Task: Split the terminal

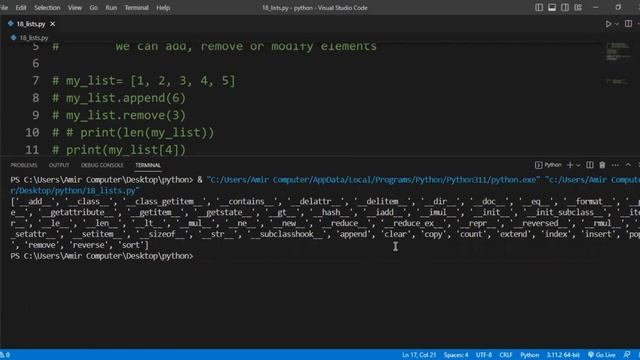Action: click(x=590, y=165)
